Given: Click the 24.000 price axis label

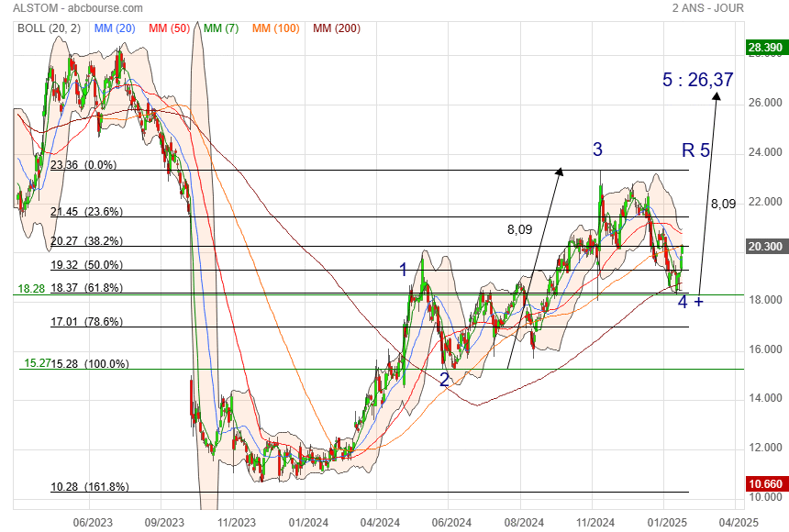Looking at the screenshot, I should point(765,152).
